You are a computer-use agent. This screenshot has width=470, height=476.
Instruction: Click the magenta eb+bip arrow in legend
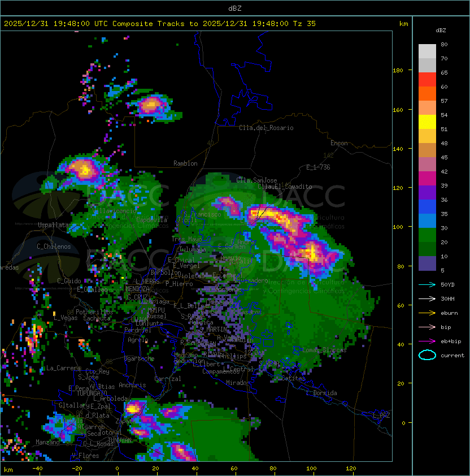[x=427, y=341]
